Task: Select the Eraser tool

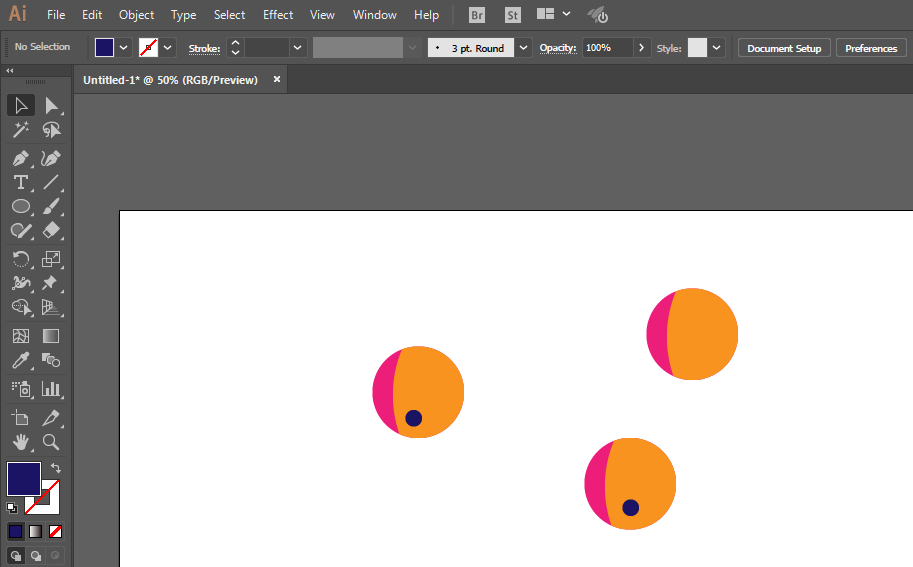Action: (51, 231)
